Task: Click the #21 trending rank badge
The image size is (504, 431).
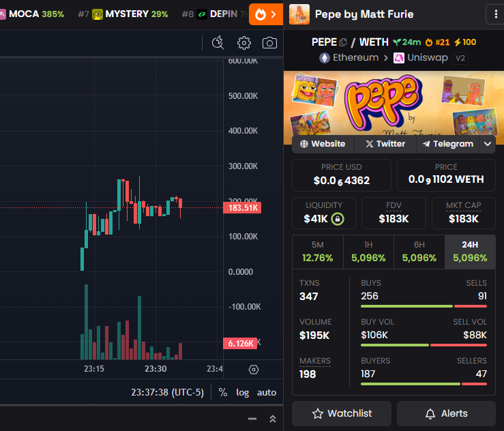Action: point(437,42)
